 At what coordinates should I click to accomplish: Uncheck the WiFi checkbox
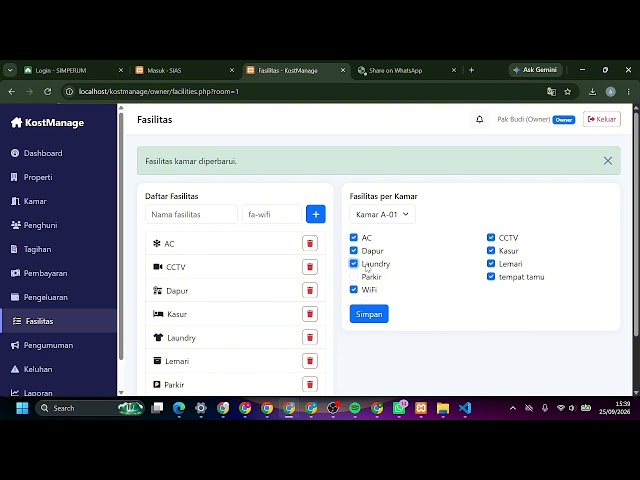pos(353,289)
